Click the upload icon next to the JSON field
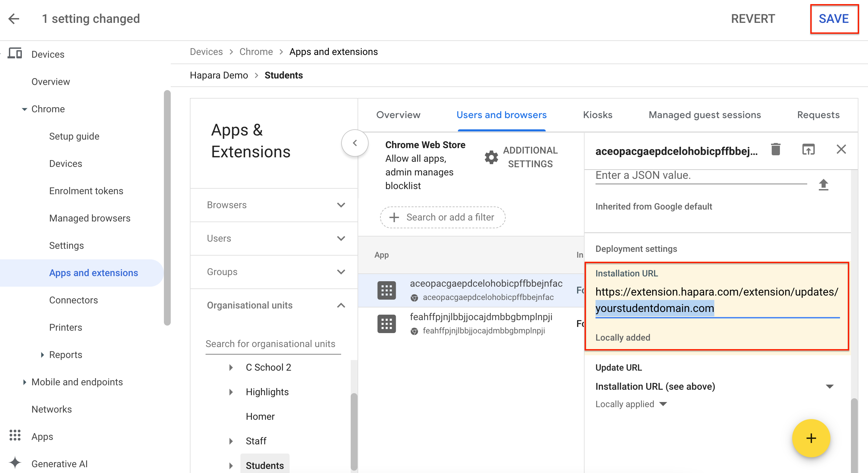 click(x=823, y=184)
